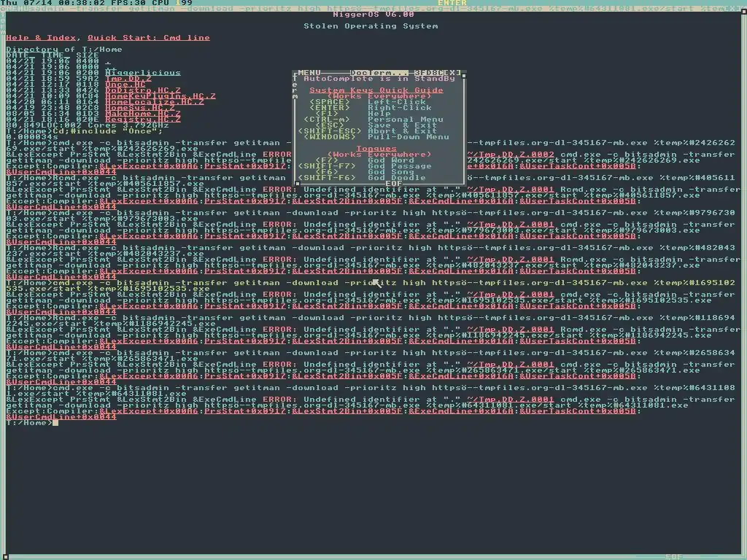Click 'AutoComplete is in StandBy' text
Viewport: 747px width, 560px height.
[x=379, y=79]
